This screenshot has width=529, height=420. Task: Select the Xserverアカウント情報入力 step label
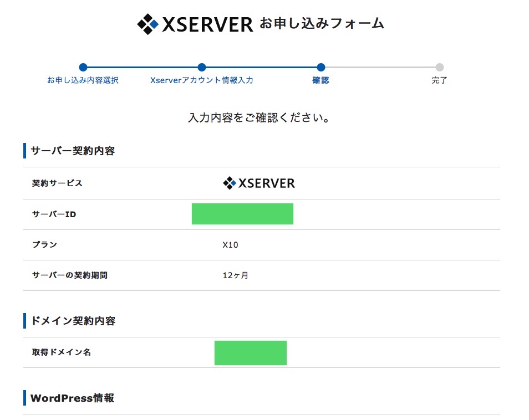tap(202, 80)
